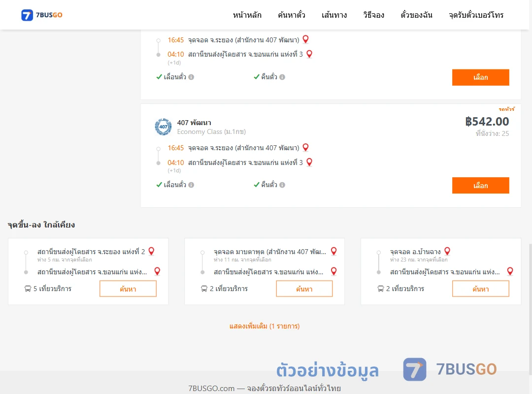The image size is (532, 394).
Task: Click info icon next to คืนตั๋ว in ฿542.00 card
Action: [x=282, y=185]
